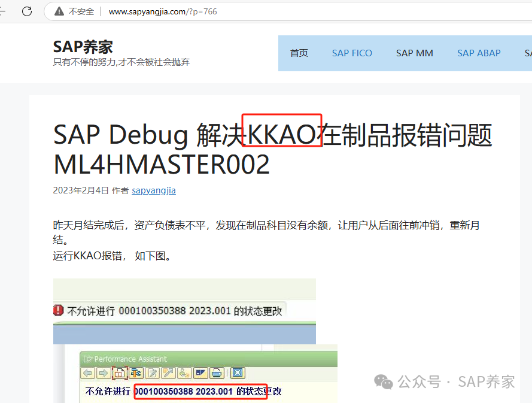The image size is (532, 403).
Task: Click the Performance Assistant back arrow
Action: click(88, 373)
